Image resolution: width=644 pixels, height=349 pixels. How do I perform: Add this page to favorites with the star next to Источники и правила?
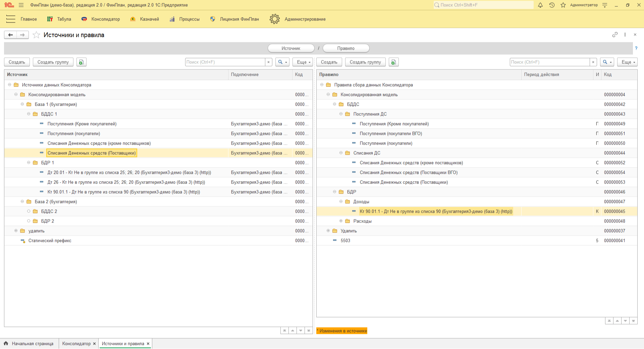point(37,35)
